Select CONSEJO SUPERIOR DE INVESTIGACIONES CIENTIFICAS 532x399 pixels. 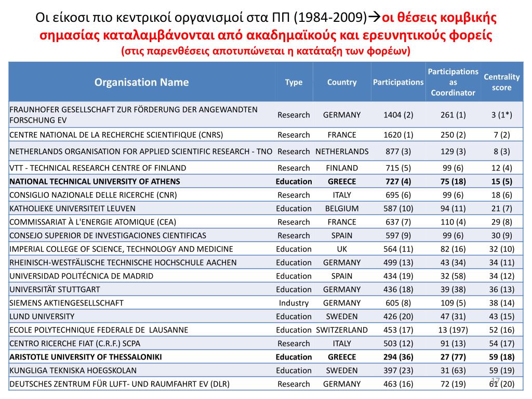108,235
